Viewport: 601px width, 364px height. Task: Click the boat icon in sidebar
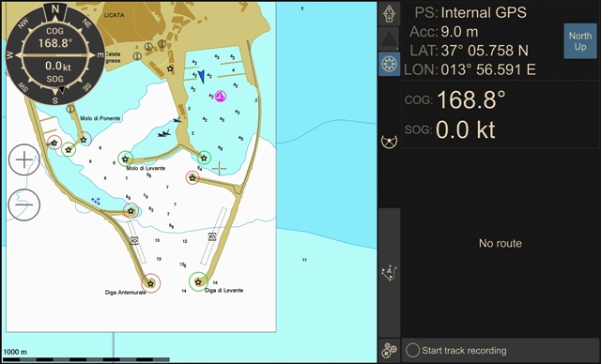390,14
